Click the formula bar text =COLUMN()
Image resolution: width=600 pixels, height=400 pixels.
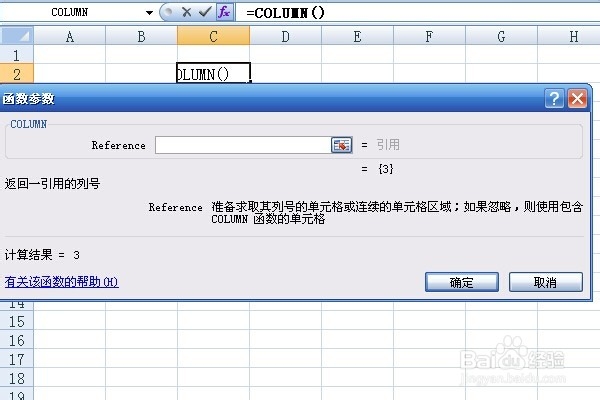point(285,13)
